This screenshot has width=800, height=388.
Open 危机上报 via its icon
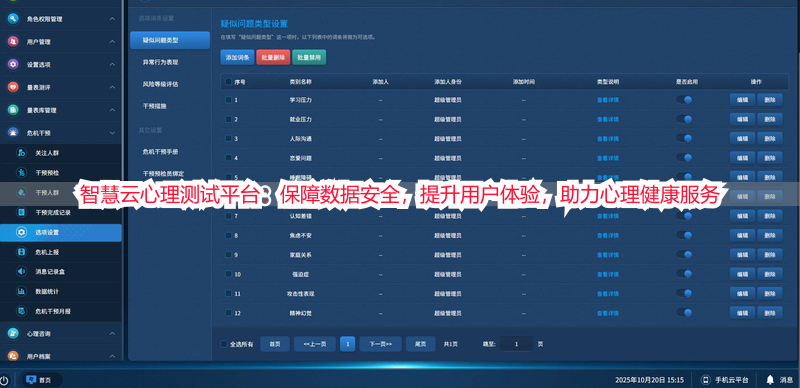[21, 252]
